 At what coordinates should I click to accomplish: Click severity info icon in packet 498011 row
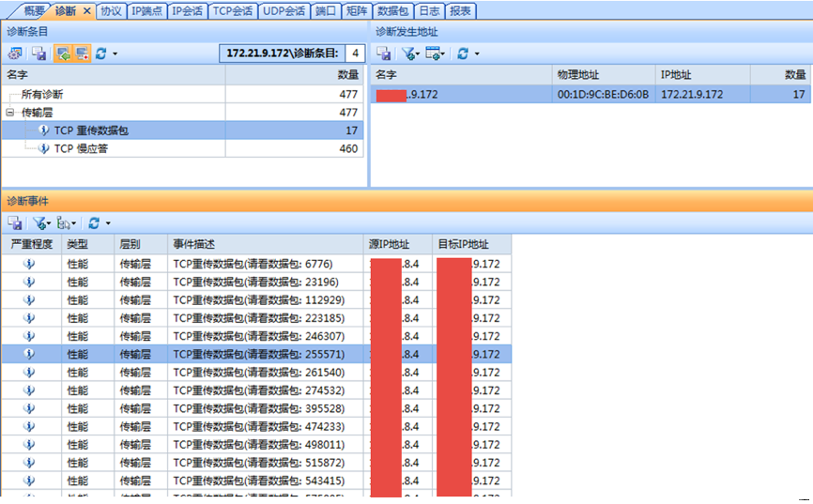pyautogui.click(x=29, y=444)
